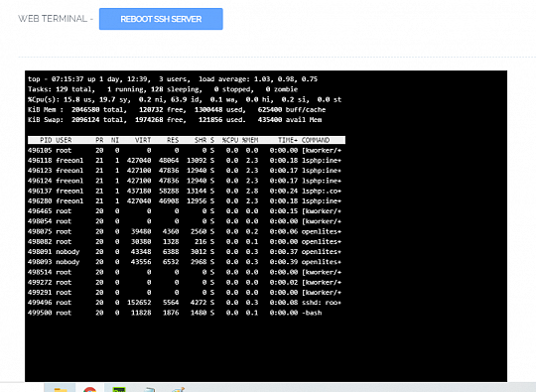Viewport: 536px width, 392px height.
Task: Click PID 496118 in process list
Action: pyautogui.click(x=40, y=161)
